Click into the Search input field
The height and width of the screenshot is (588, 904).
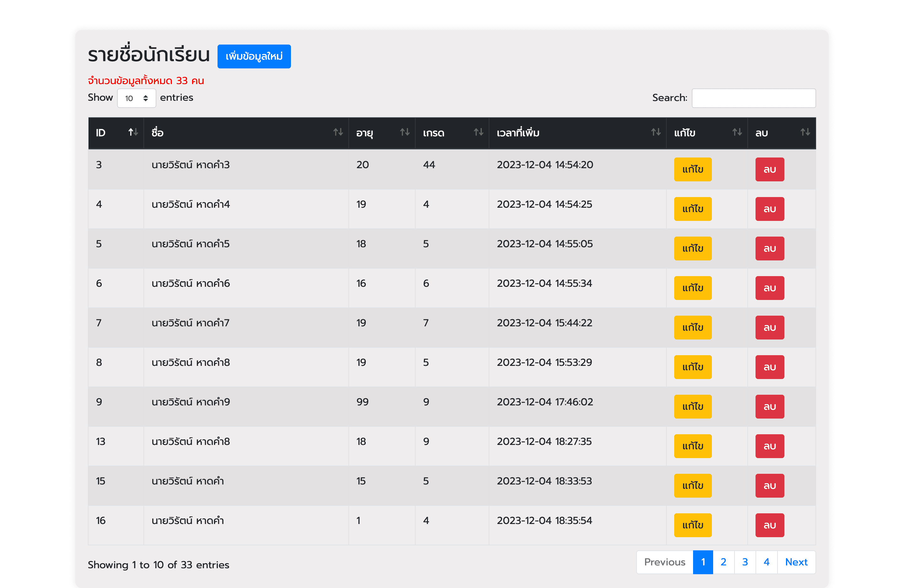[753, 98]
